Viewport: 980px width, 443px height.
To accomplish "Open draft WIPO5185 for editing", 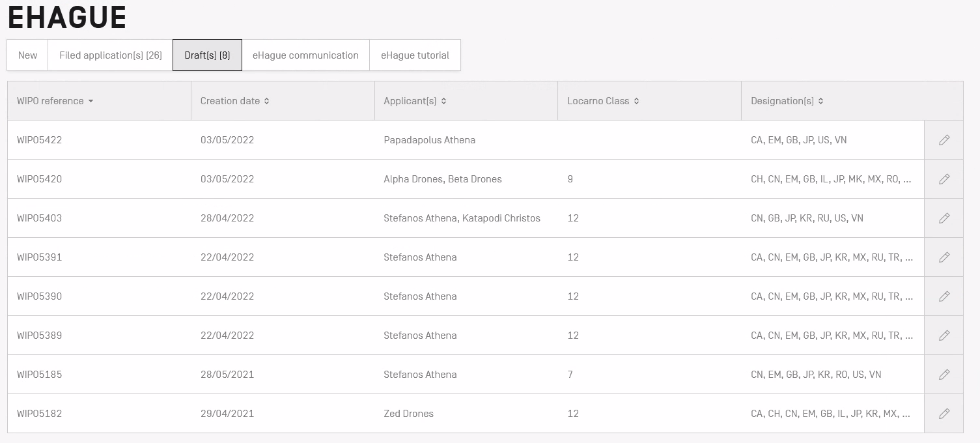I will (944, 375).
